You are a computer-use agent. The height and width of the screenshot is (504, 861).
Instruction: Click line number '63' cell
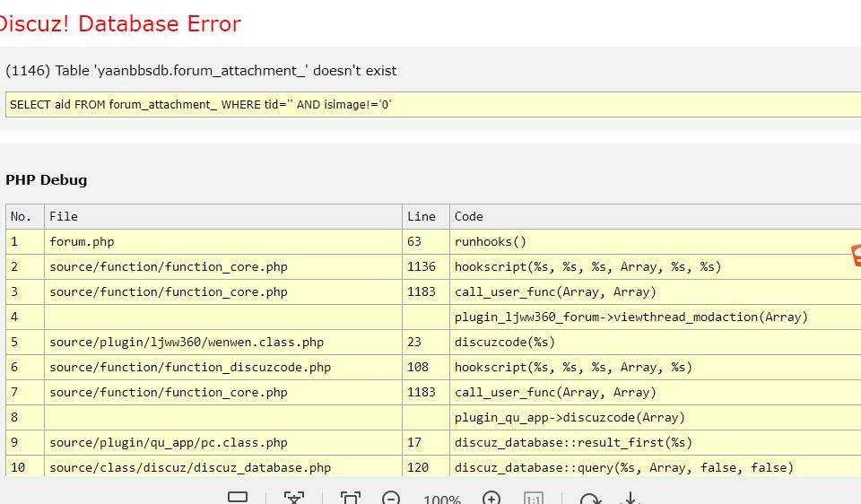pyautogui.click(x=425, y=241)
